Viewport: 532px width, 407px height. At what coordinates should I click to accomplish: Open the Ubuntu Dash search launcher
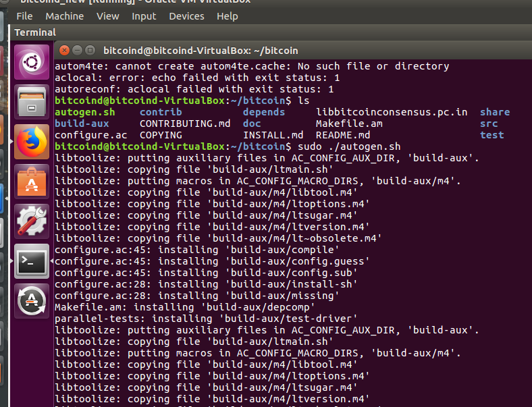pos(32,62)
